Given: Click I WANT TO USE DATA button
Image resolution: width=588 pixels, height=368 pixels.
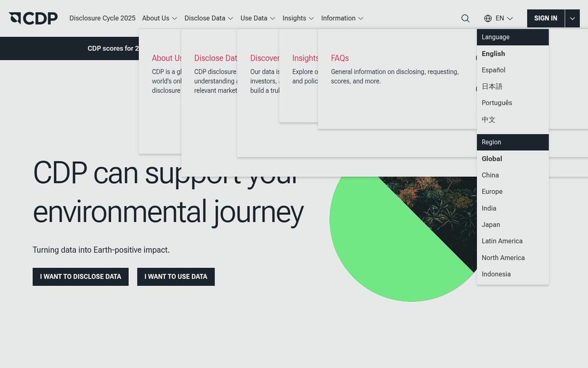Looking at the screenshot, I should tap(176, 277).
